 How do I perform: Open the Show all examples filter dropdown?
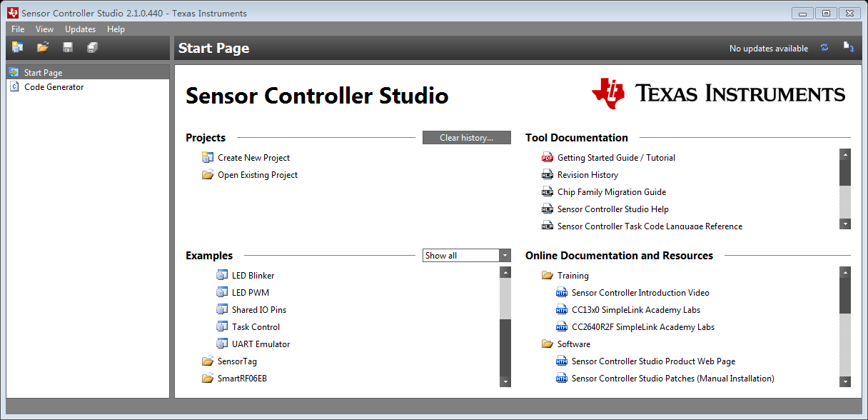(467, 255)
